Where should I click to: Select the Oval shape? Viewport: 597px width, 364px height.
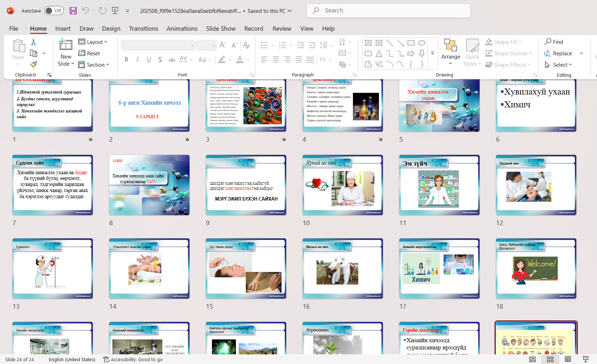pos(422,43)
